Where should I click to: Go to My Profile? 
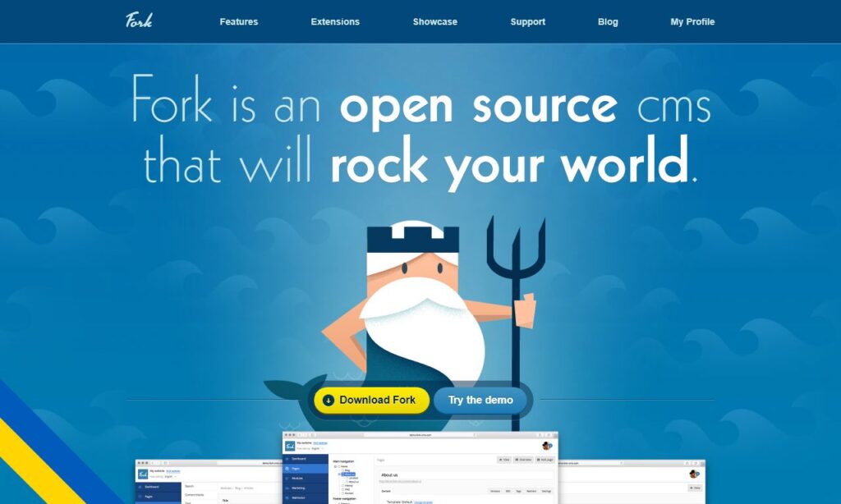pyautogui.click(x=692, y=22)
